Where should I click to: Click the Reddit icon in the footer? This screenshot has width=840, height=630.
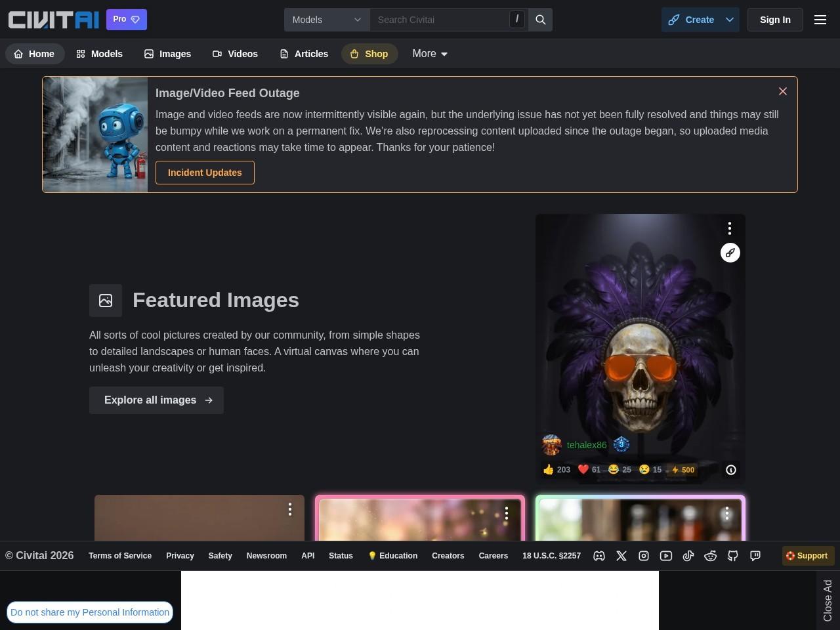pos(711,556)
